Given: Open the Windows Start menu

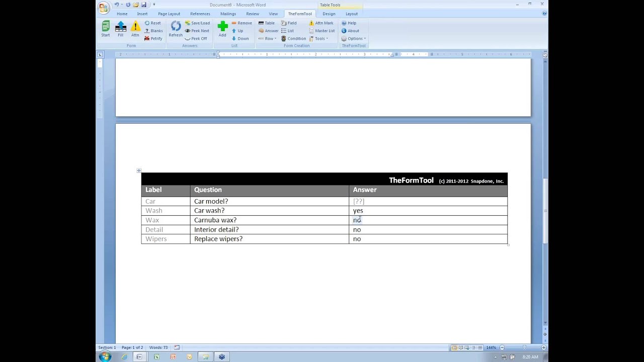Looking at the screenshot, I should [105, 357].
